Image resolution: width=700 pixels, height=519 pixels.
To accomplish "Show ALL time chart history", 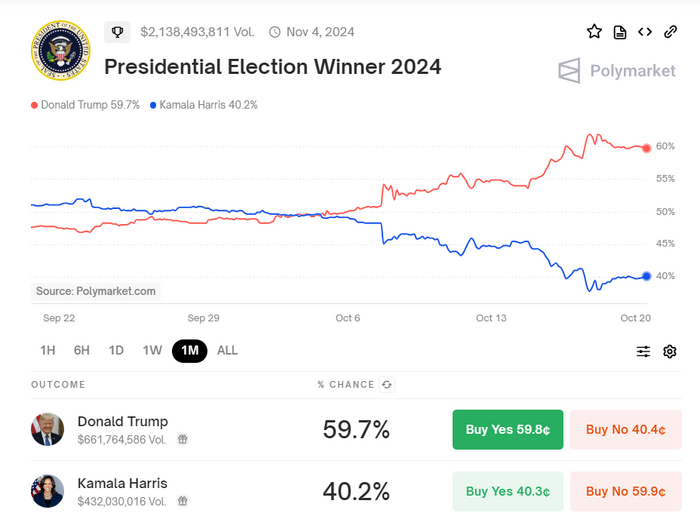I will point(227,350).
